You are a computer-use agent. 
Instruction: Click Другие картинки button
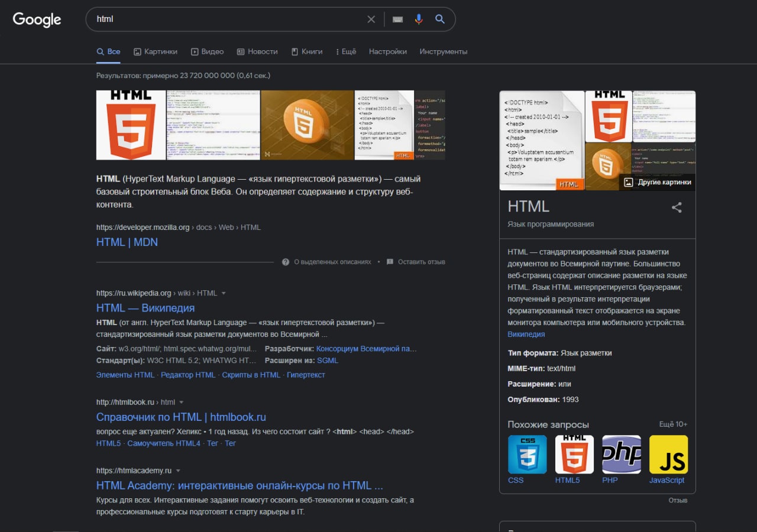pyautogui.click(x=658, y=182)
